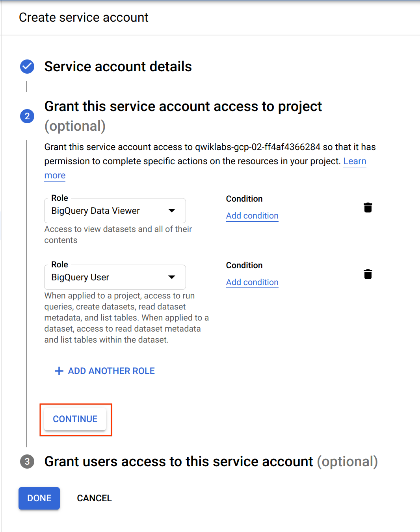Click the Service account details heading
Image resolution: width=420 pixels, height=532 pixels.
(118, 67)
